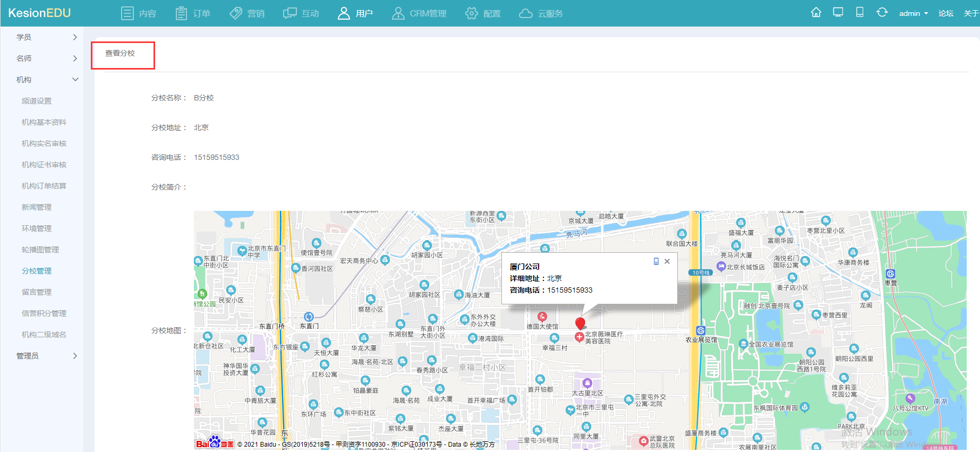Viewport: 980px width, 452px height.
Task: Click the 全国农业展览馆 map marker
Action: (743, 344)
